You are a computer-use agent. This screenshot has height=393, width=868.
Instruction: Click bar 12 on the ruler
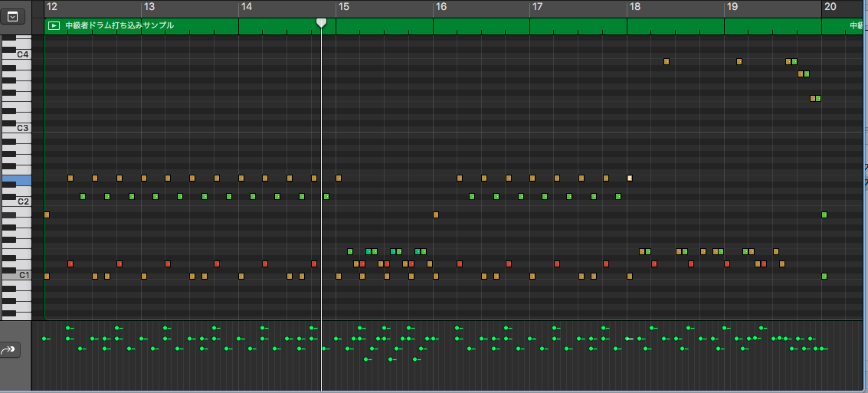point(53,7)
